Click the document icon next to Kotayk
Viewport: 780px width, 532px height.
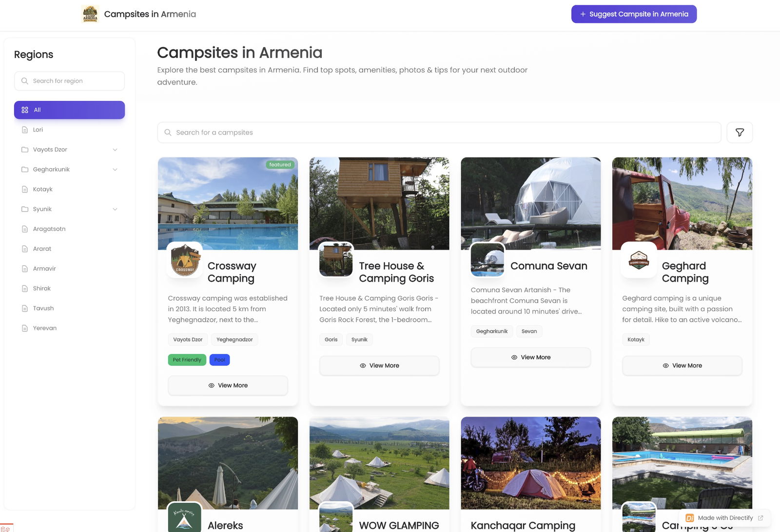point(25,189)
